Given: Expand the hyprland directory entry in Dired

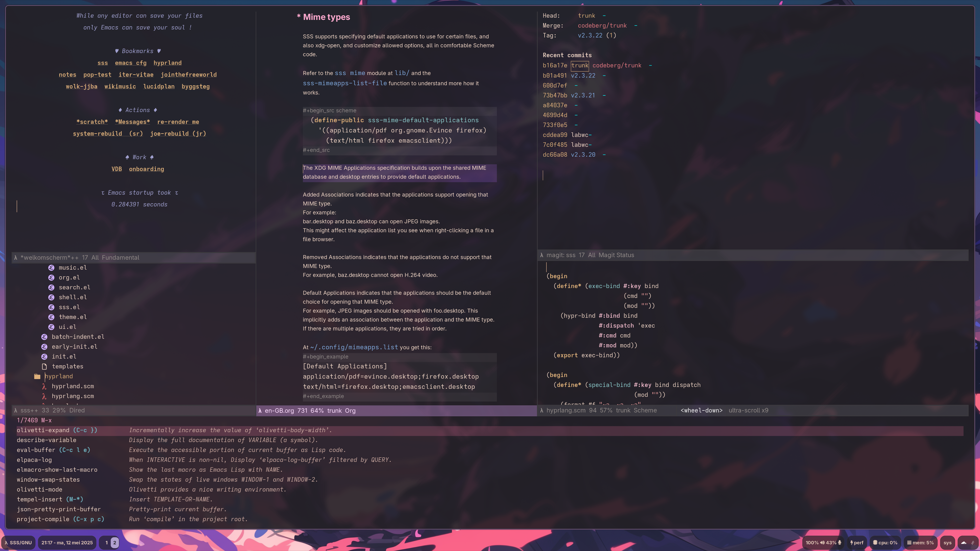Looking at the screenshot, I should coord(59,377).
